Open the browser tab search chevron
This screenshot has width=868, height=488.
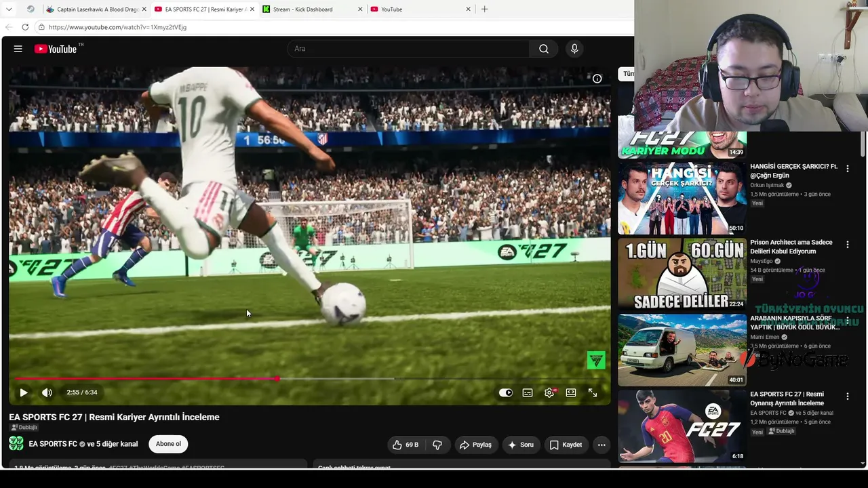point(9,9)
